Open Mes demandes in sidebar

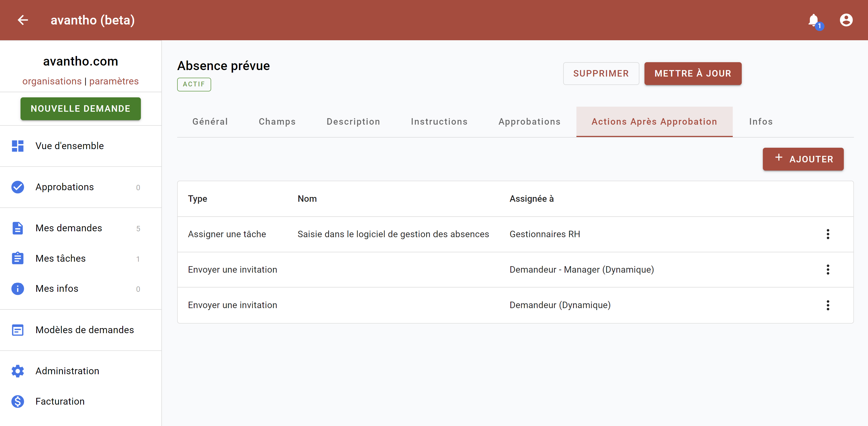click(80, 228)
